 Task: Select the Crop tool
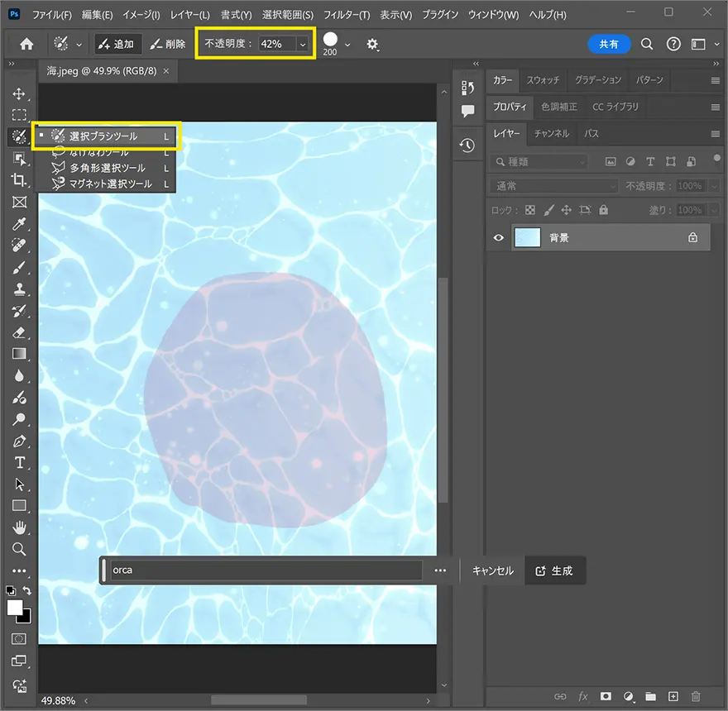pyautogui.click(x=18, y=180)
